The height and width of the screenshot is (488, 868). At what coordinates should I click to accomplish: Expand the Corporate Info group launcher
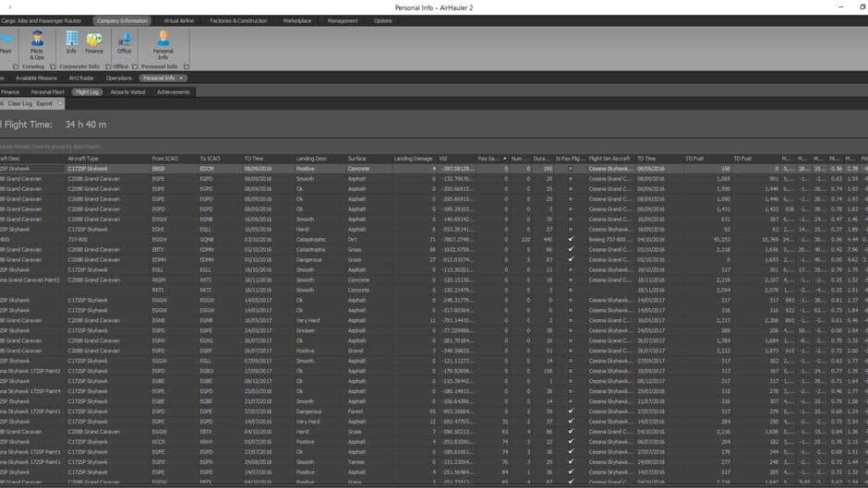[x=108, y=66]
